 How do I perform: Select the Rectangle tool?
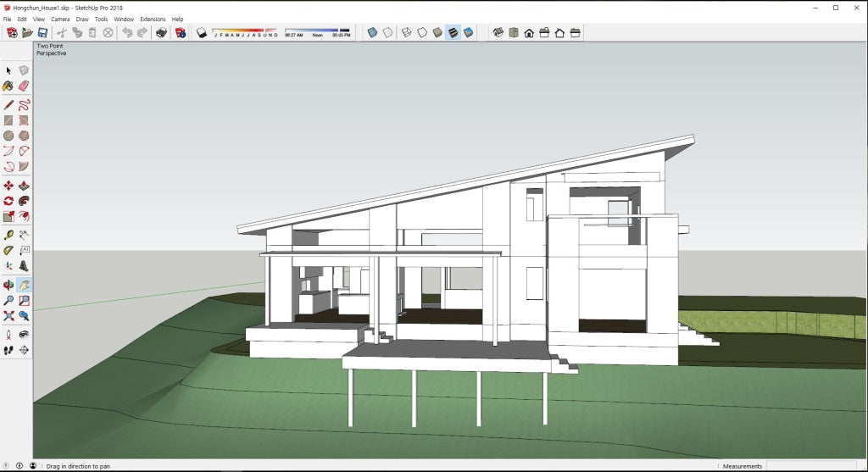(8, 120)
